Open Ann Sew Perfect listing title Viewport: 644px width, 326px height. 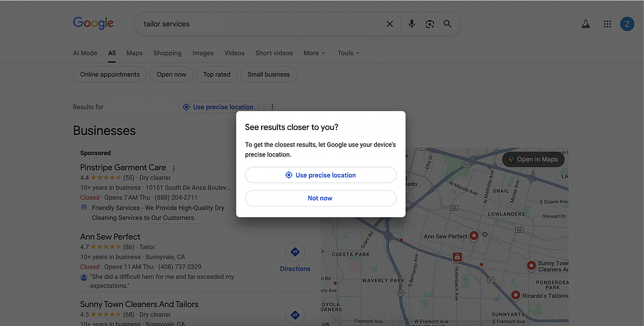(x=110, y=237)
